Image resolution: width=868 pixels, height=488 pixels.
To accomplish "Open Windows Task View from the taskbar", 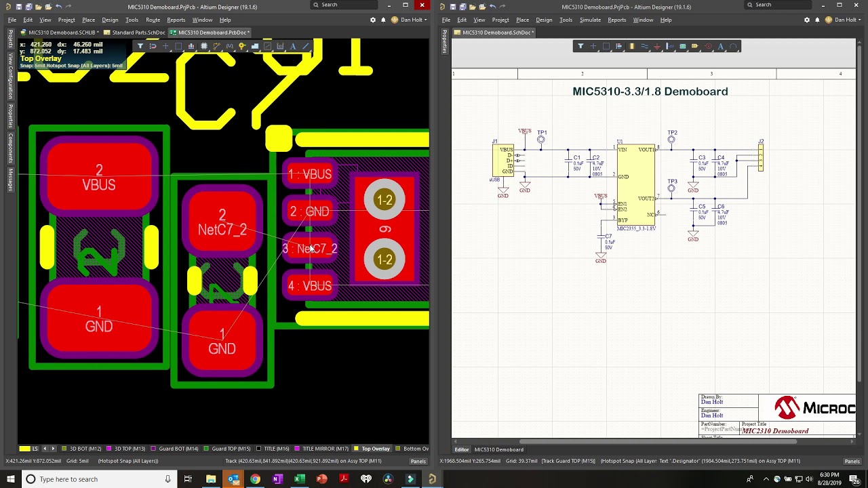I will 188,479.
